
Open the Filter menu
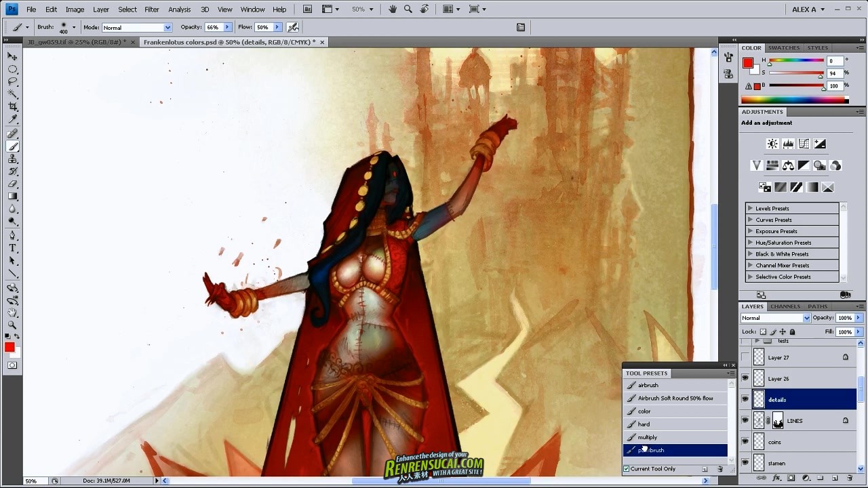coord(152,9)
